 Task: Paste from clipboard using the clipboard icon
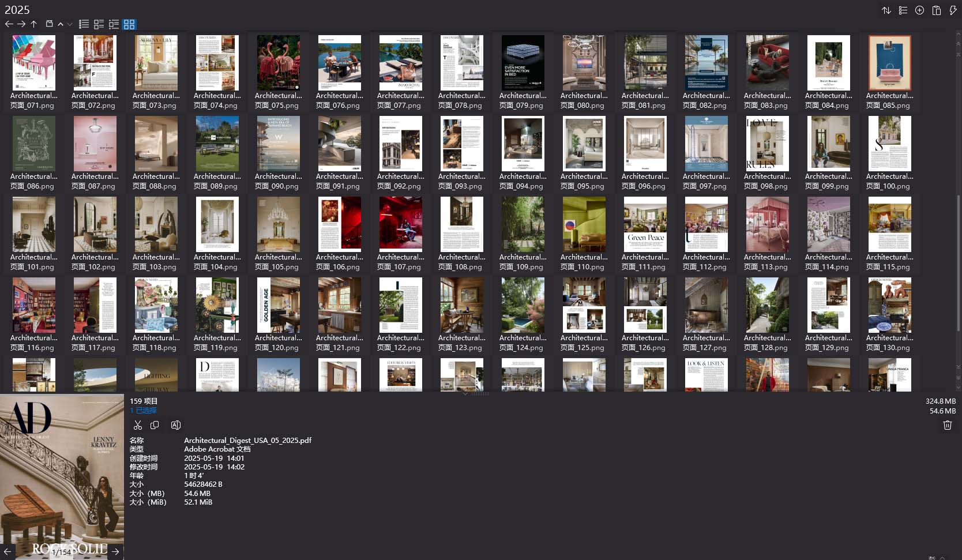[935, 10]
